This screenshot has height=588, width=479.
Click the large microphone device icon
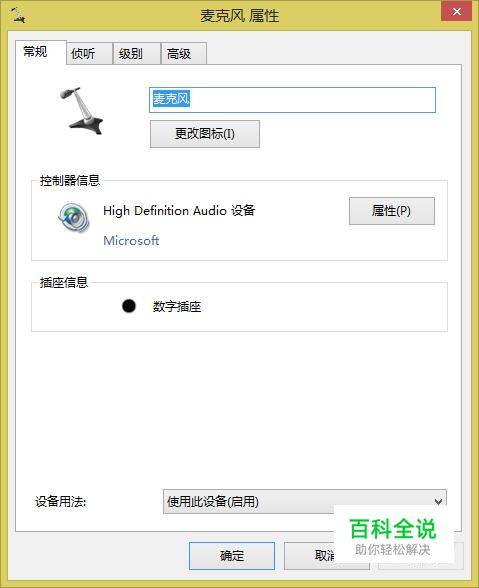click(81, 111)
